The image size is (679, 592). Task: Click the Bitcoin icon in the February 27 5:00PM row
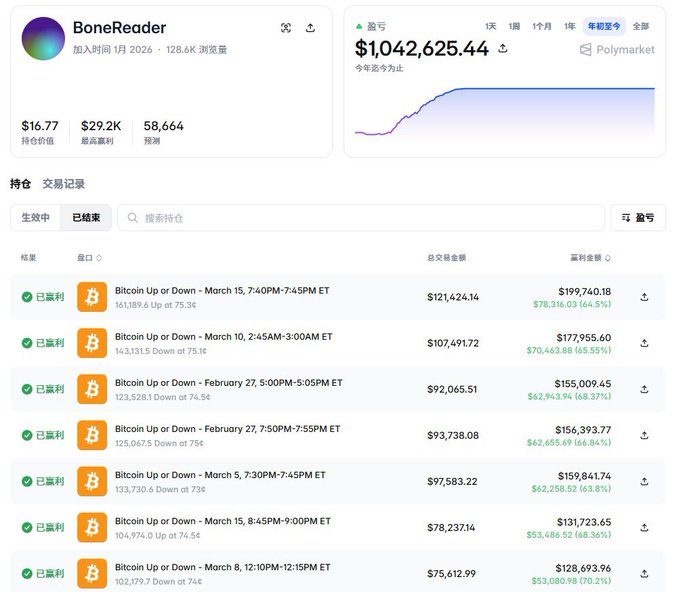[92, 389]
